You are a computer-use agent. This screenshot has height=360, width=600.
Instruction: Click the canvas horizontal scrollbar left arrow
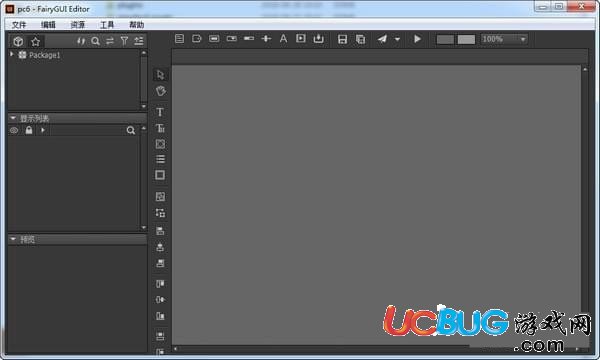click(175, 349)
